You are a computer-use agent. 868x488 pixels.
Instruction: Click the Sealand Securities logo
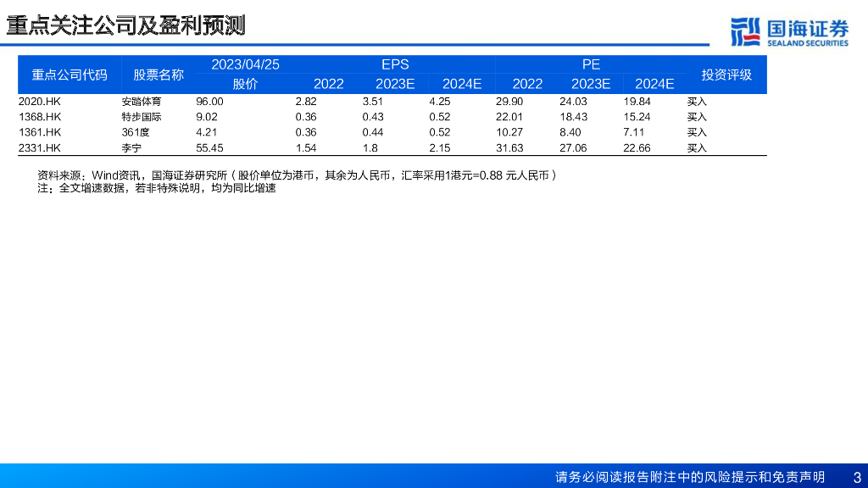click(789, 31)
